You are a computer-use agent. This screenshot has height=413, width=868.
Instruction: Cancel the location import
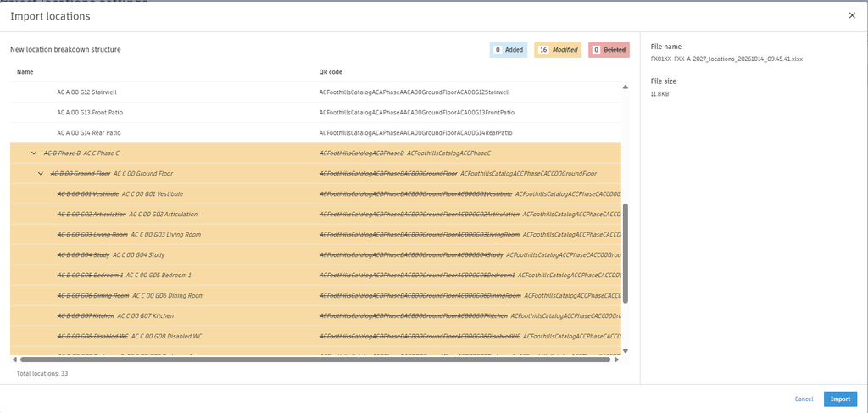click(804, 399)
